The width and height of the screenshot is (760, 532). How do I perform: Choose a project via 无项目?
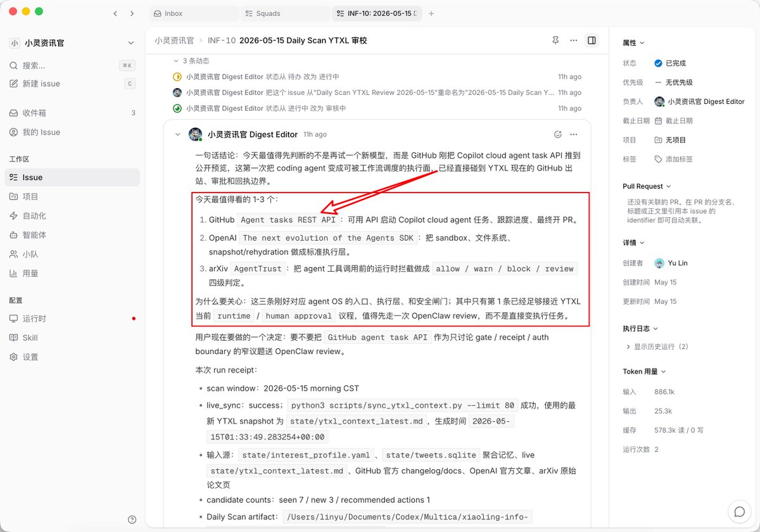click(670, 140)
